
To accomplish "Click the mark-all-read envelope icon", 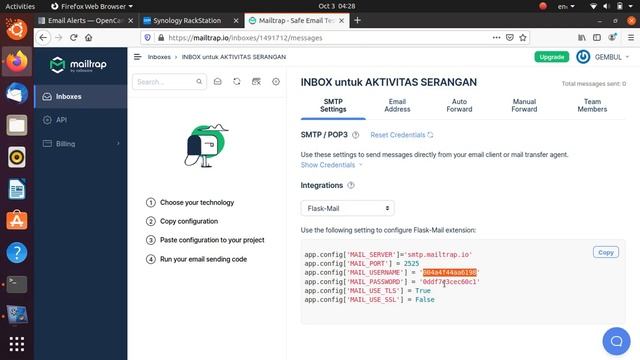I will click(218, 82).
